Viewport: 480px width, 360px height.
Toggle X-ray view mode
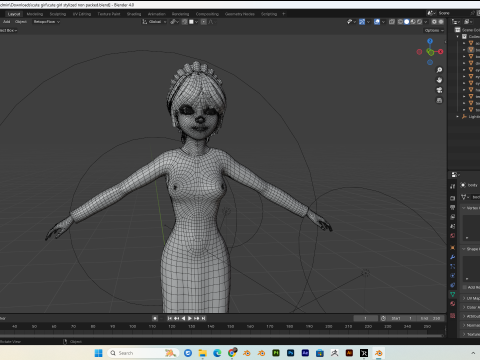392,22
